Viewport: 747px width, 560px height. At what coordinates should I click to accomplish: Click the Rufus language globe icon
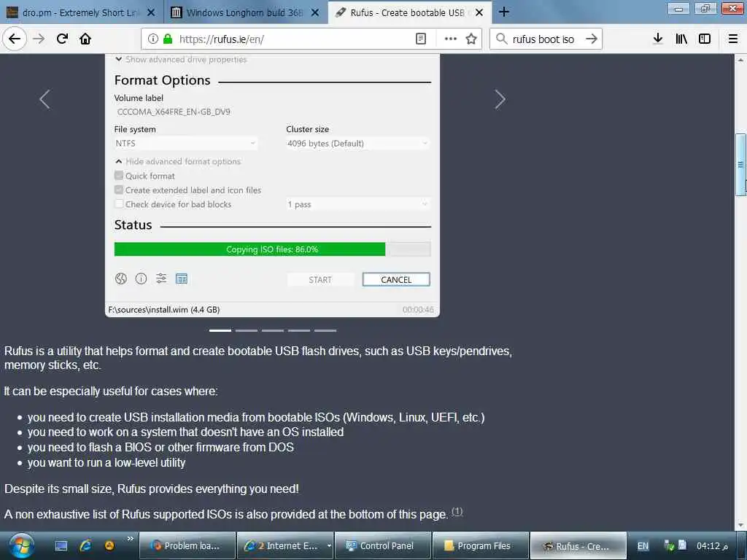(121, 279)
